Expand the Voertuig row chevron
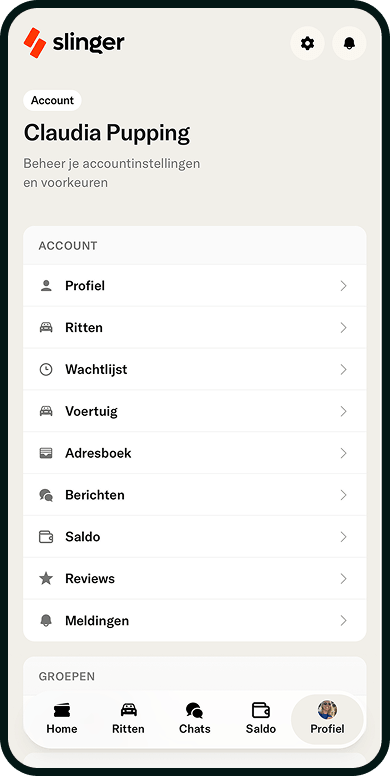The width and height of the screenshot is (390, 776). tap(343, 411)
